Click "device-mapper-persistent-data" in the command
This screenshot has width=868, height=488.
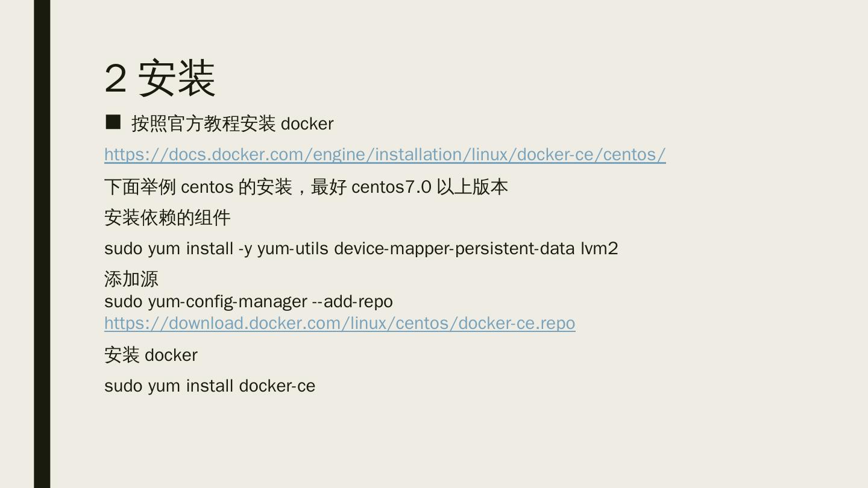[x=454, y=249]
